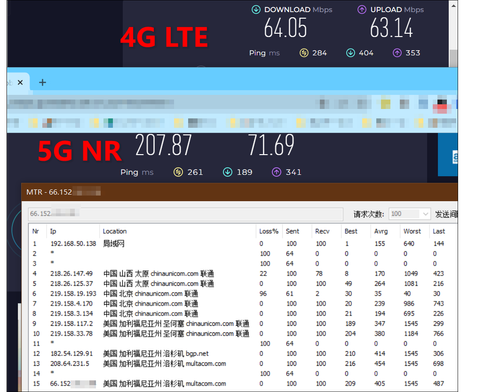Click the 5G upload value 71.69

[271, 145]
